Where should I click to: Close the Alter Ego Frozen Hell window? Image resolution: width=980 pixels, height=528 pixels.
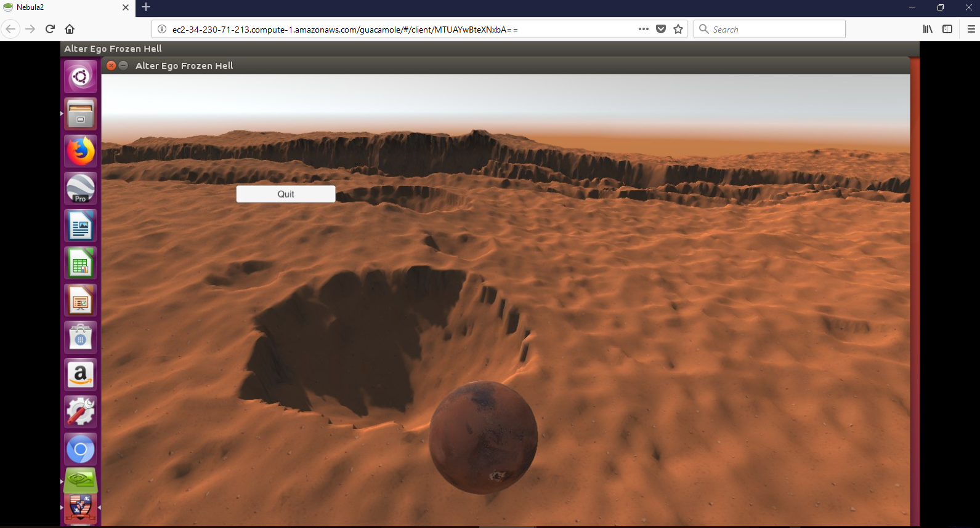[111, 65]
